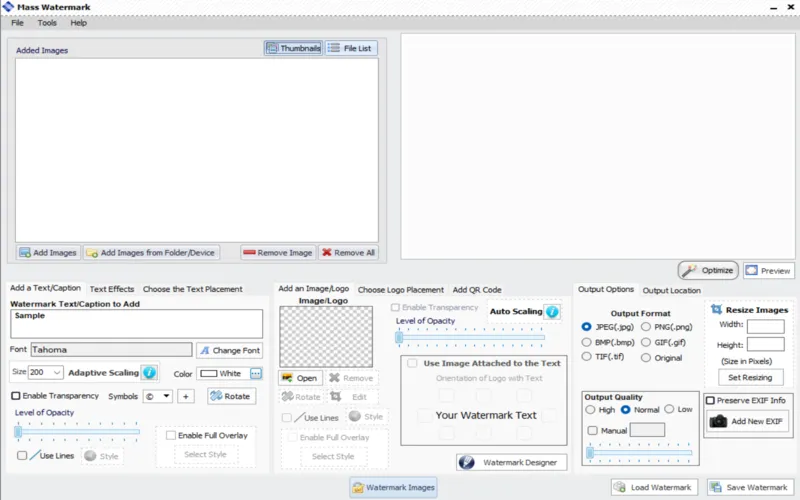Image resolution: width=800 pixels, height=500 pixels.
Task: Click Add Images button
Action: pos(48,253)
